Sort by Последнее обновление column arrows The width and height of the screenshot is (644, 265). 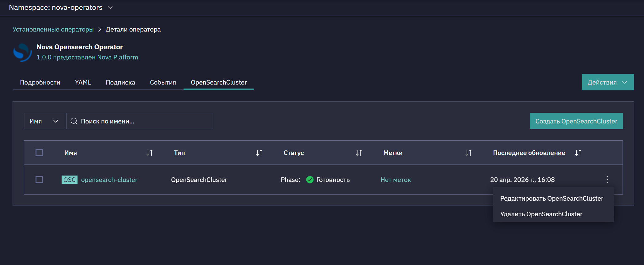pos(578,153)
